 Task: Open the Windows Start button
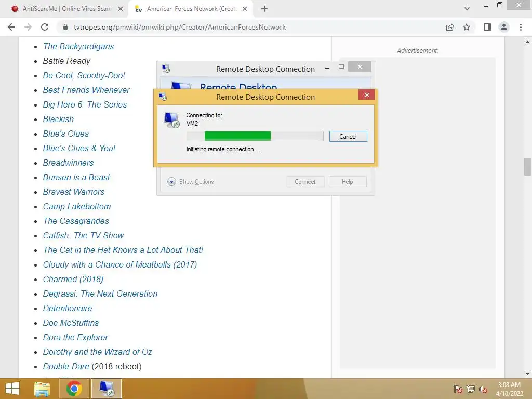(x=12, y=389)
